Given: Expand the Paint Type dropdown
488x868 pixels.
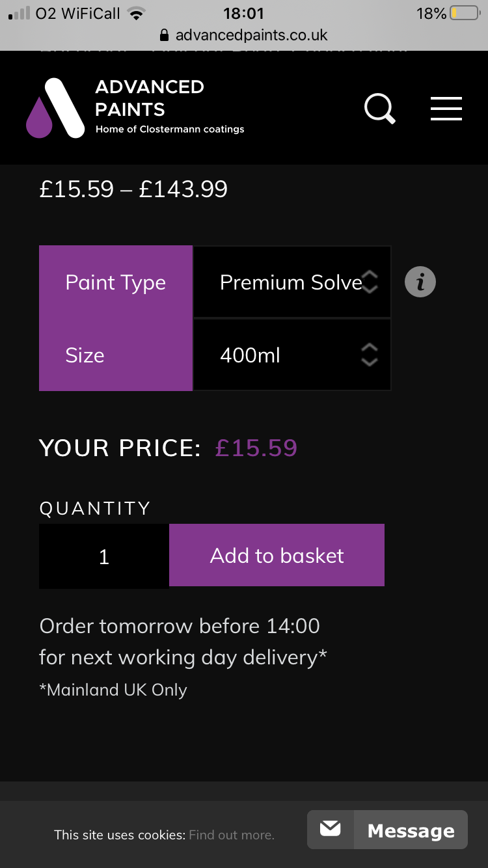Looking at the screenshot, I should click(292, 282).
